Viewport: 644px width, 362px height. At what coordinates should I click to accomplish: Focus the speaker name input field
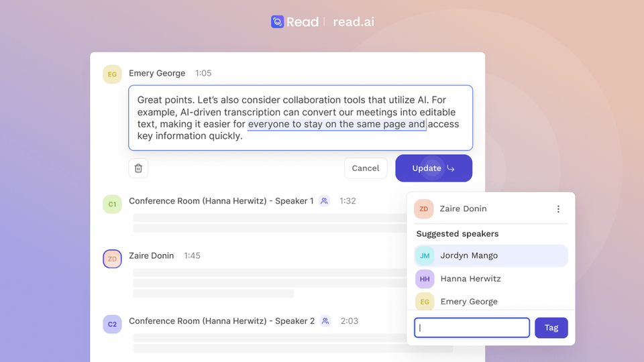point(472,328)
